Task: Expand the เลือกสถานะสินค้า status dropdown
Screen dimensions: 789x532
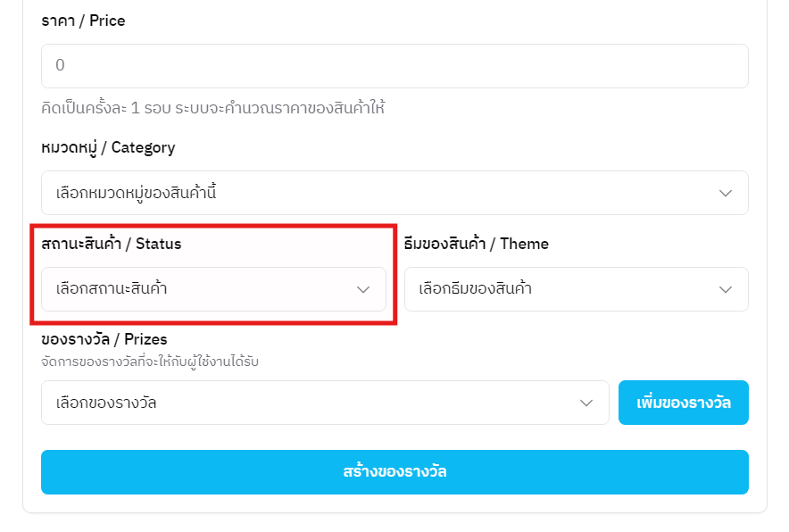Action: pos(213,289)
